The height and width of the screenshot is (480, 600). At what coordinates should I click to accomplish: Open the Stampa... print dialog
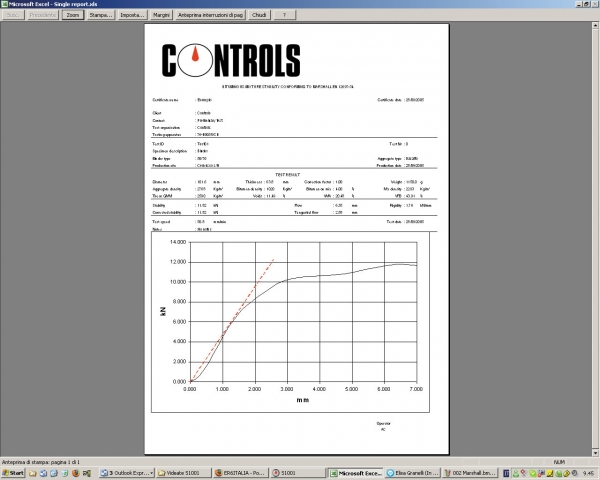[x=101, y=15]
